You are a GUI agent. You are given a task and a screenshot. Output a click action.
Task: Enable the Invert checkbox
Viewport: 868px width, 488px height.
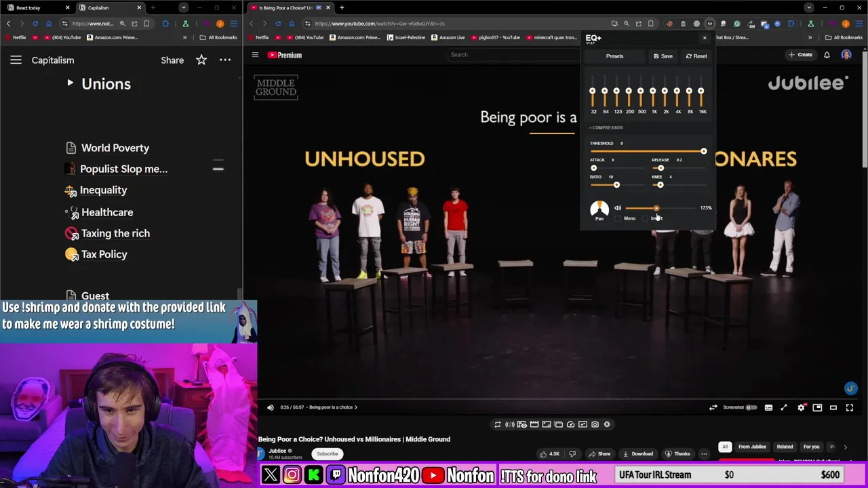click(646, 218)
